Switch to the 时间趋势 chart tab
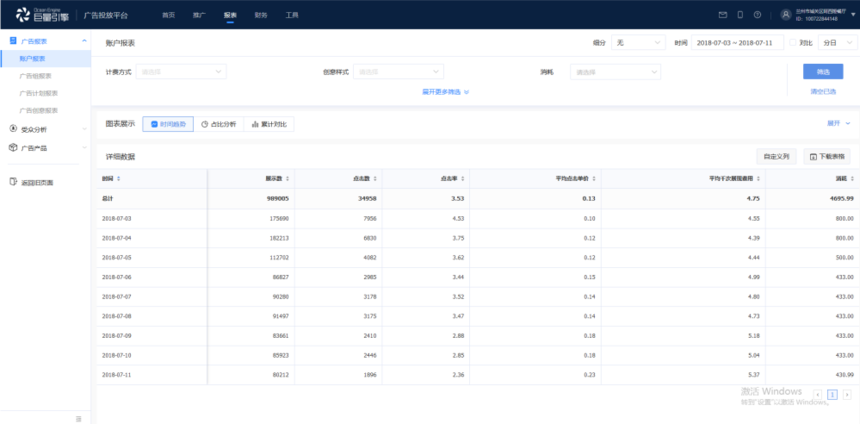This screenshot has width=860, height=424. point(168,125)
